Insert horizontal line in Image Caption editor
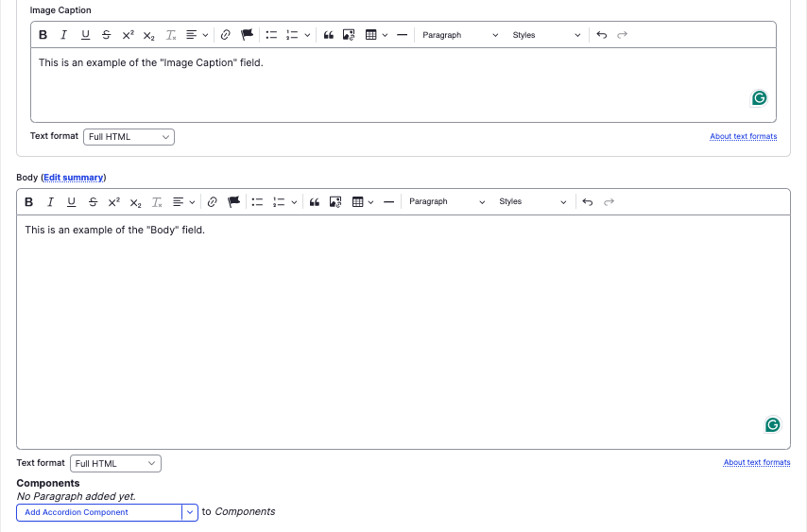 (402, 35)
